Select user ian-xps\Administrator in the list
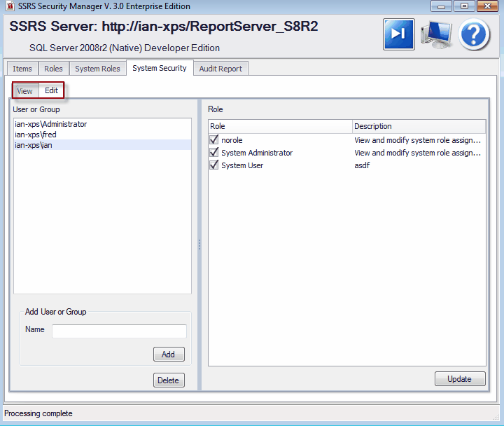 (102, 124)
